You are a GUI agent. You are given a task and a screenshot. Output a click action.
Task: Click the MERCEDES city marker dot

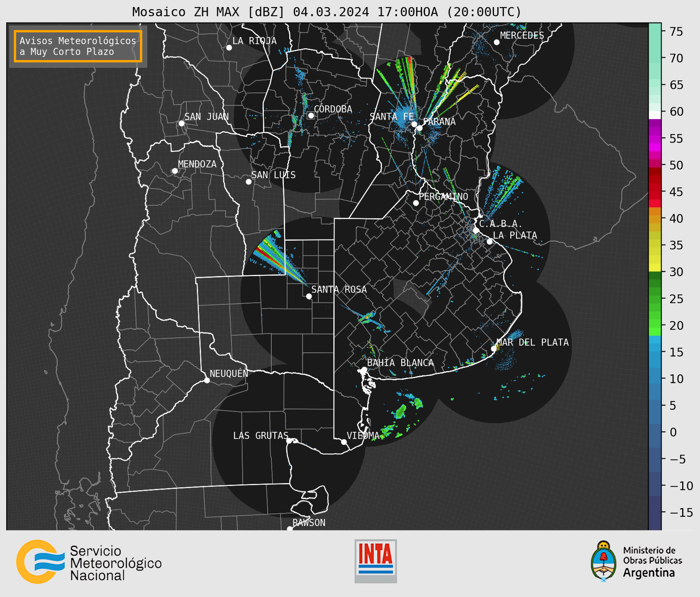(497, 42)
